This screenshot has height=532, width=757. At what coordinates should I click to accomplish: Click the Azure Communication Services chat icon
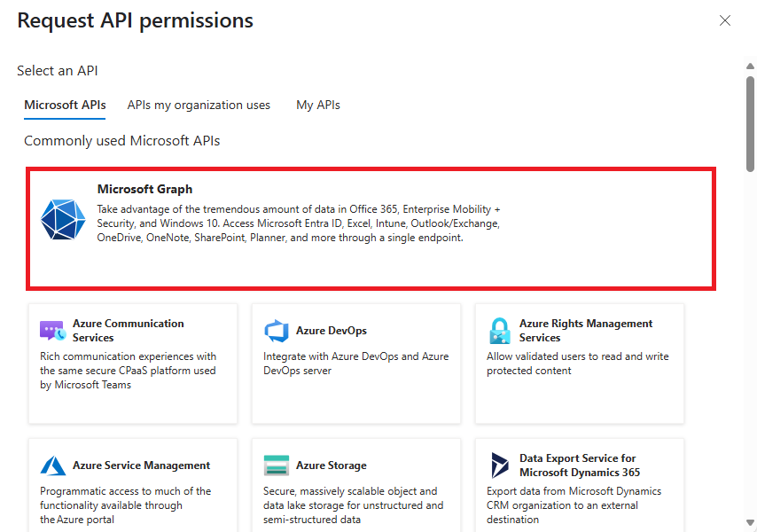point(52,331)
